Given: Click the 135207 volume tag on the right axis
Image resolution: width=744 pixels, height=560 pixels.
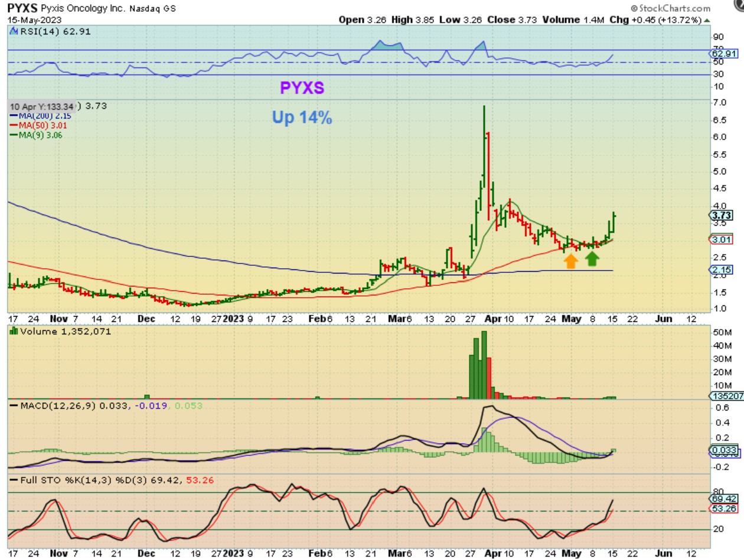Looking at the screenshot, I should pyautogui.click(x=725, y=396).
